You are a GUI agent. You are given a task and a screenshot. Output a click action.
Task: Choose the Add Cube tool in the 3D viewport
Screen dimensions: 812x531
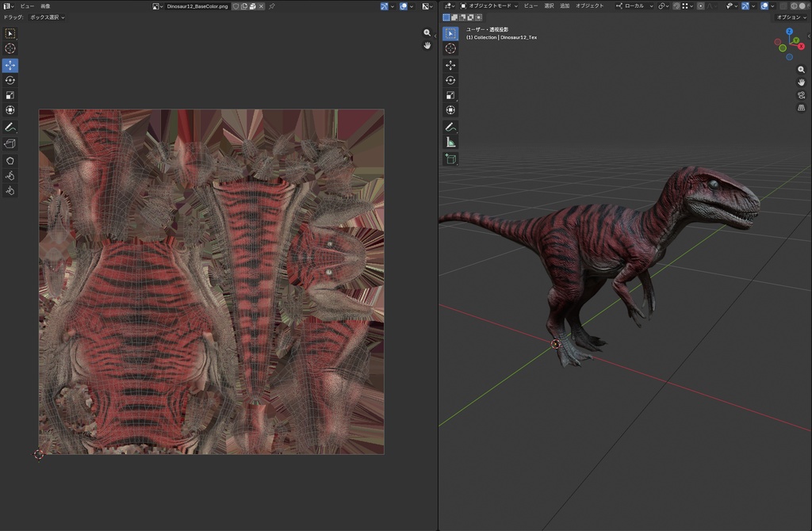450,159
